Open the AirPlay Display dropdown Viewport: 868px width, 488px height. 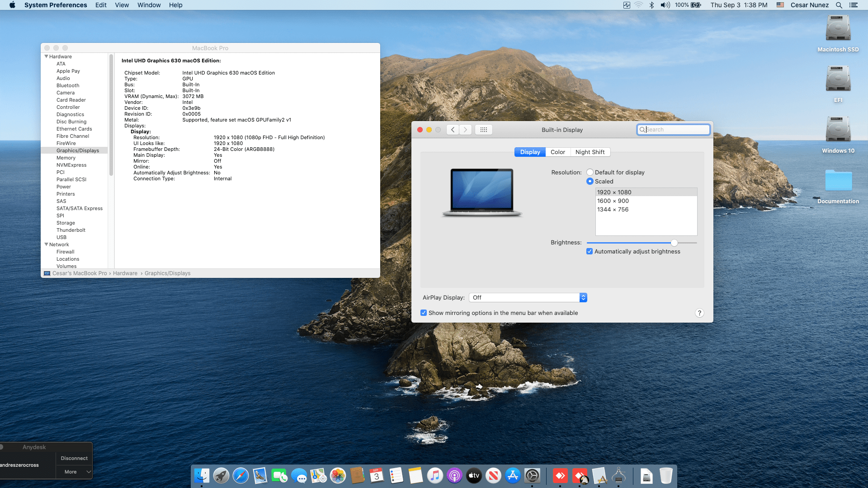[528, 297]
